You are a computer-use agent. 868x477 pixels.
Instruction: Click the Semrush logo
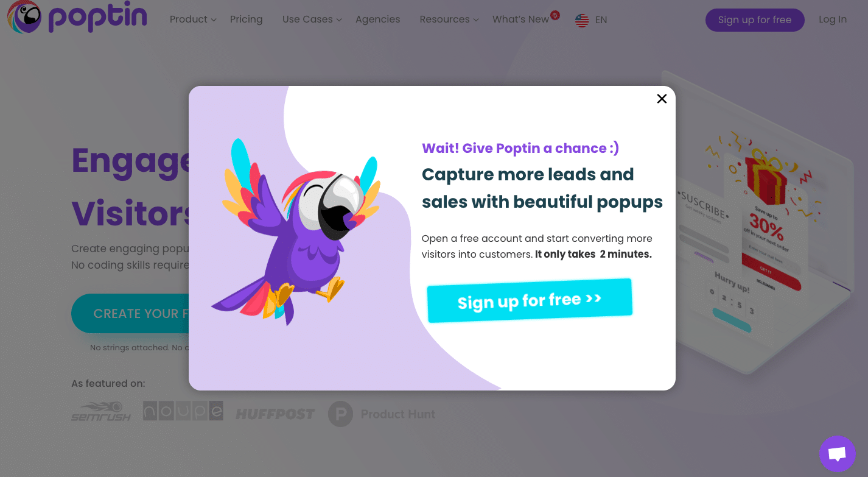[x=101, y=411]
